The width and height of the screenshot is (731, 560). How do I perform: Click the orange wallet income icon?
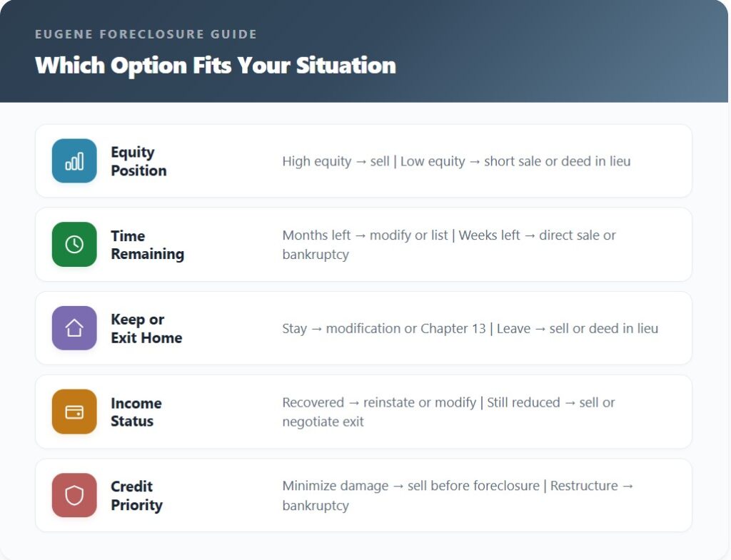point(74,412)
